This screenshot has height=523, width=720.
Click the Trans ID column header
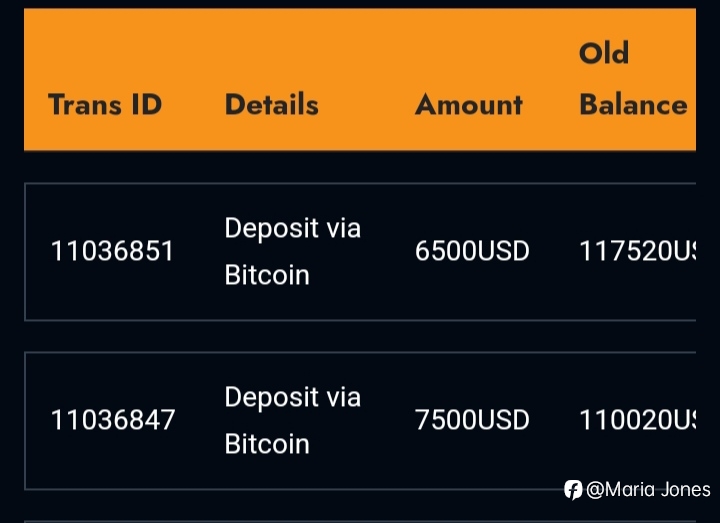click(105, 104)
